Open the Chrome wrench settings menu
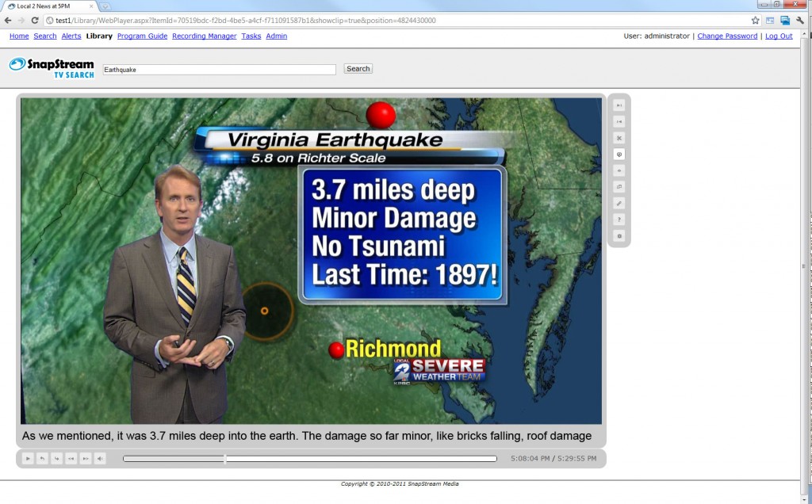Image resolution: width=812 pixels, height=504 pixels. (800, 21)
